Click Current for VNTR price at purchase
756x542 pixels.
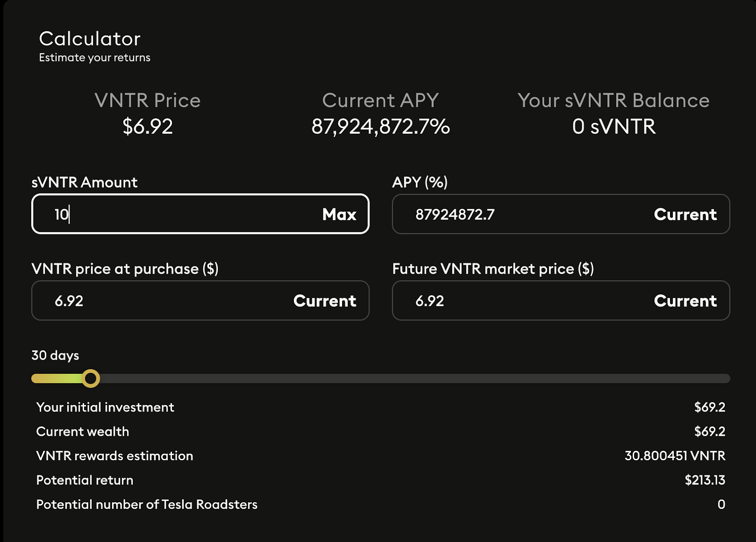click(324, 301)
